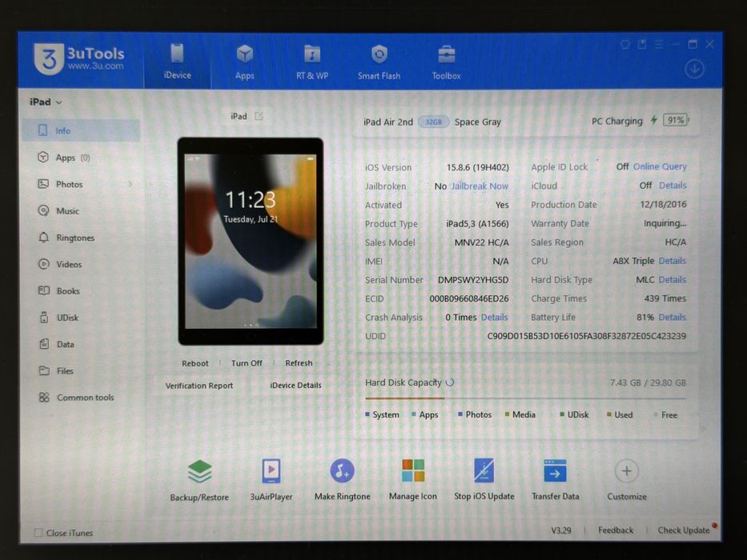This screenshot has height=560, width=747.
Task: Click the iPad lock screen preview
Action: pyautogui.click(x=251, y=241)
